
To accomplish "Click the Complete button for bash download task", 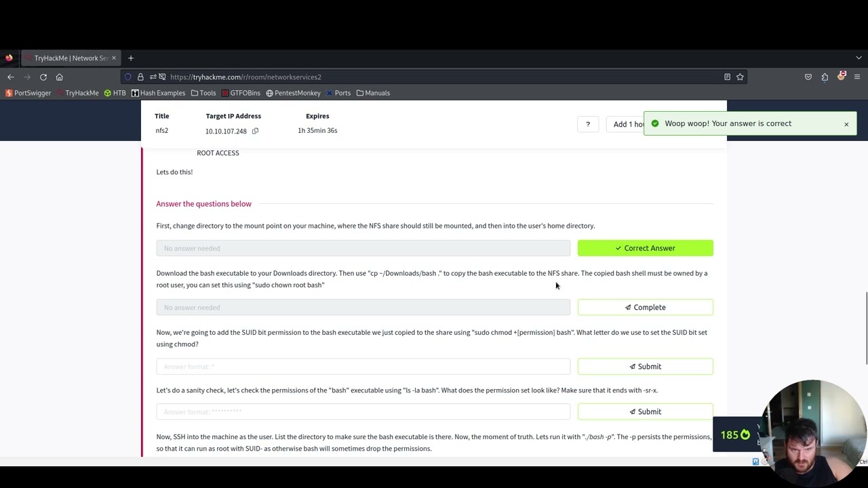I will click(646, 308).
